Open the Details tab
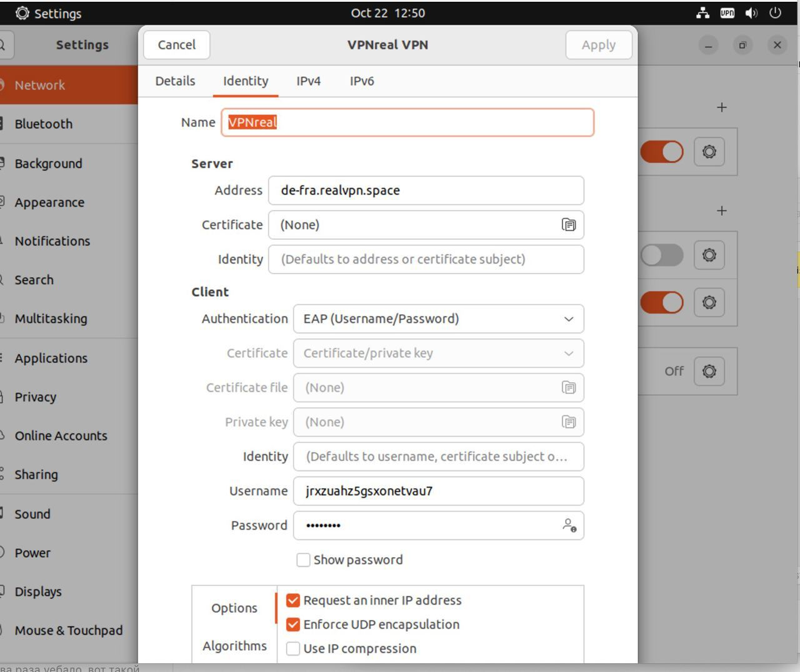The width and height of the screenshot is (800, 672). click(x=175, y=81)
